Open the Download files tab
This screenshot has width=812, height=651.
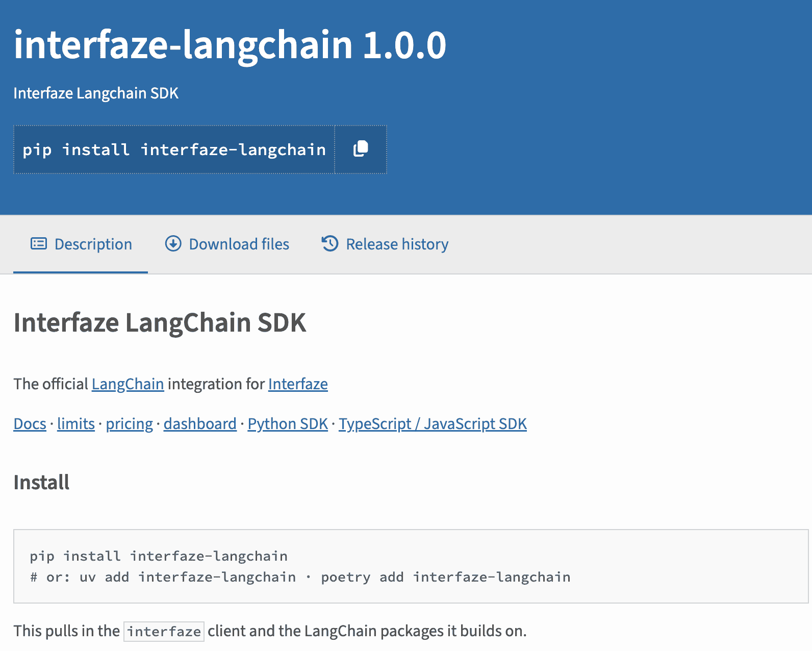[227, 244]
